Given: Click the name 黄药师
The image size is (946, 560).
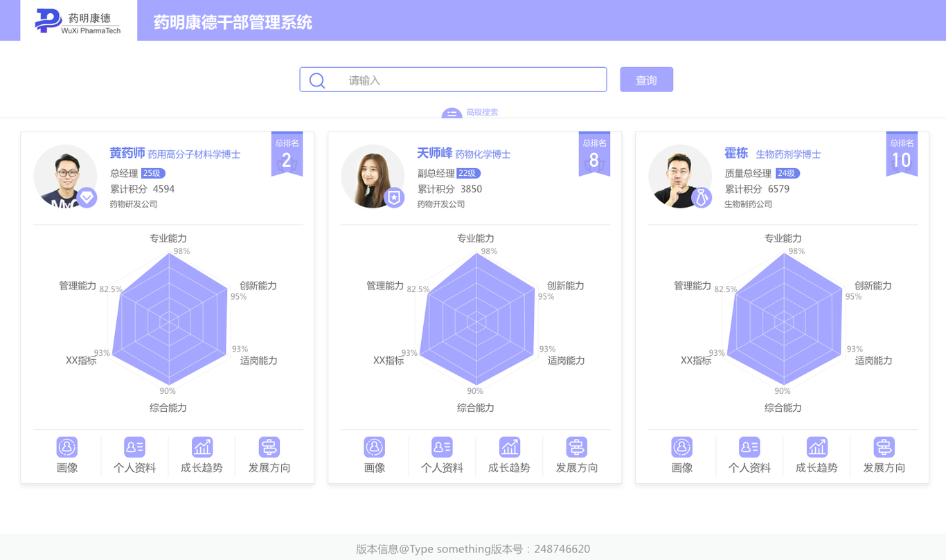Looking at the screenshot, I should (x=127, y=153).
